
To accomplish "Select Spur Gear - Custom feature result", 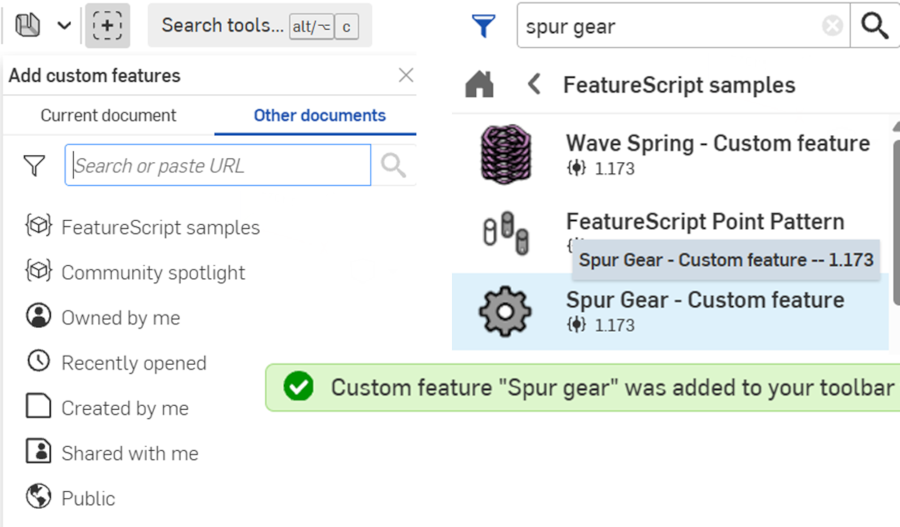I will [704, 311].
